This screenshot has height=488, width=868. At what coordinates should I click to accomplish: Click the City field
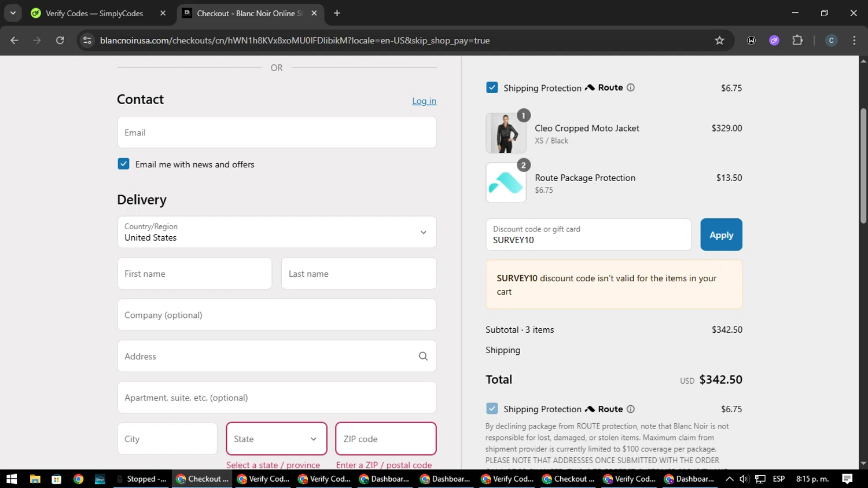click(x=167, y=439)
